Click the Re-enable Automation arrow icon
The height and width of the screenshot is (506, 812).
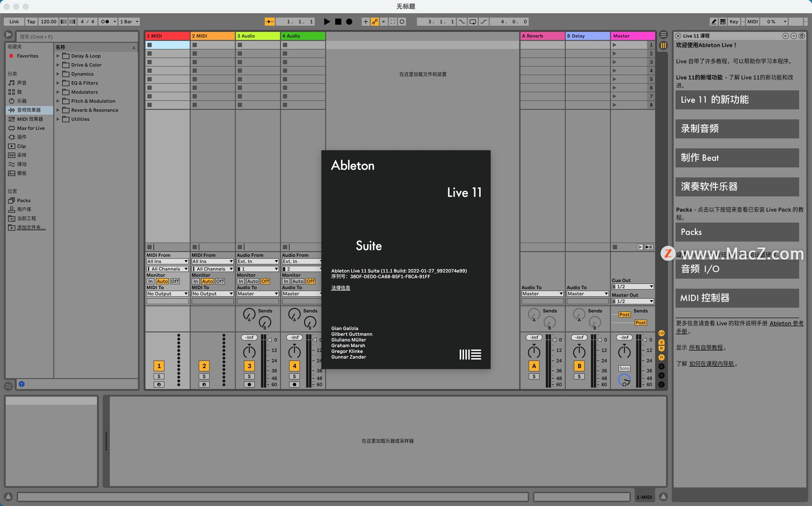click(x=384, y=22)
